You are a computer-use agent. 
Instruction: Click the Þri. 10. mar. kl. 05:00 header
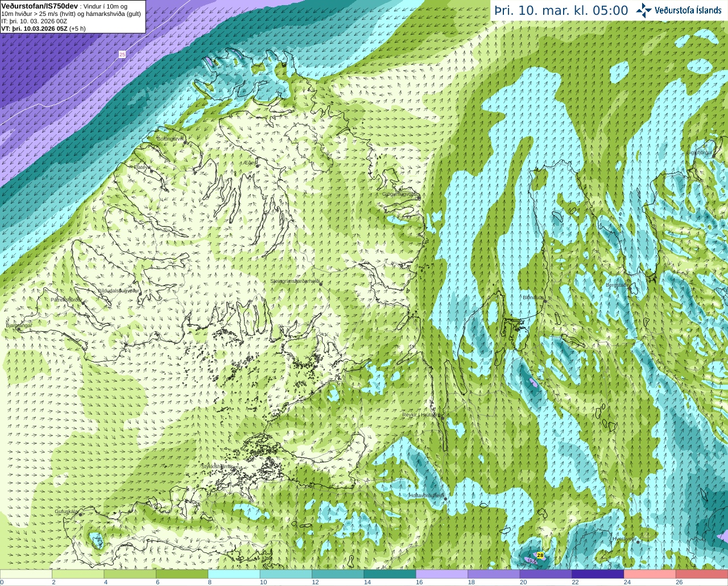tap(561, 10)
